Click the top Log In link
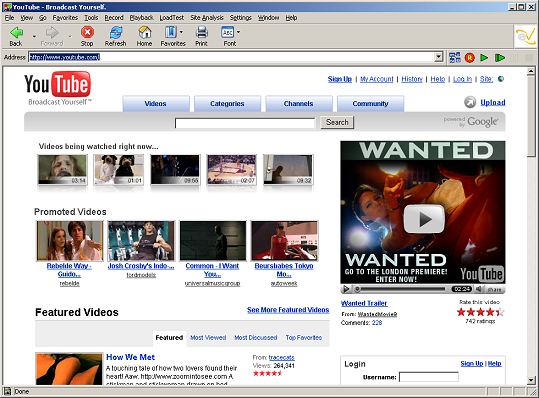Viewport: 539px width, 398px height. [x=462, y=79]
